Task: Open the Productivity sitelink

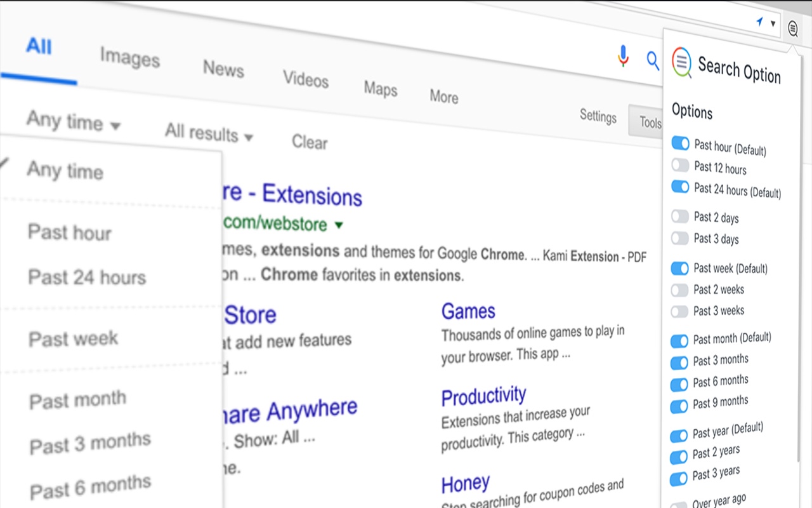Action: pos(484,397)
